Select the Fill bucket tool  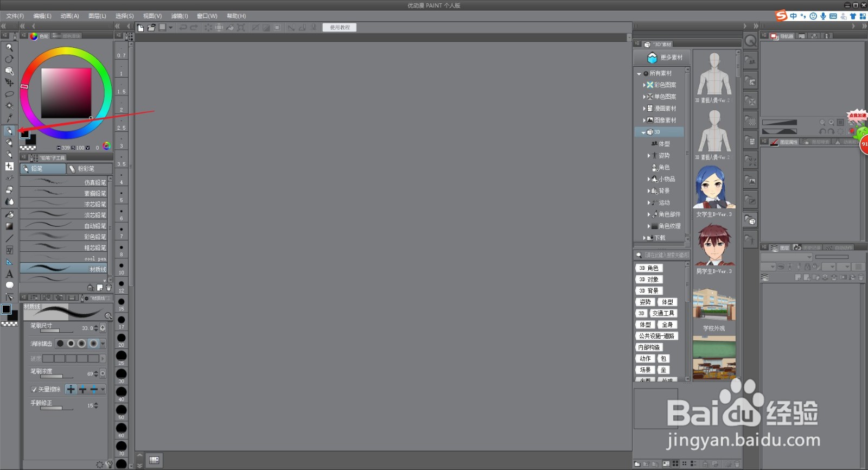pos(9,214)
